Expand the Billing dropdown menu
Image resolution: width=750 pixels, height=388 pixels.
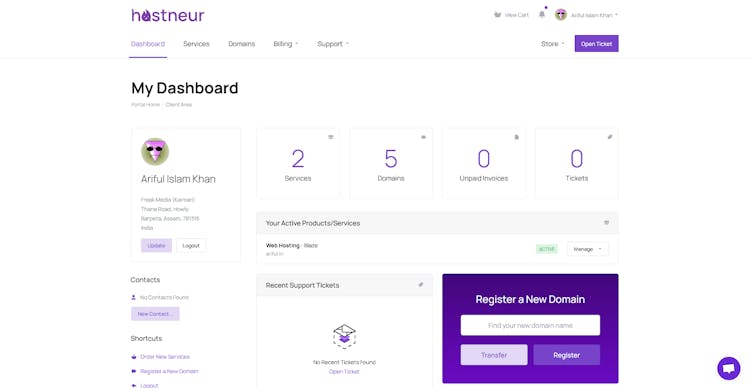click(286, 44)
